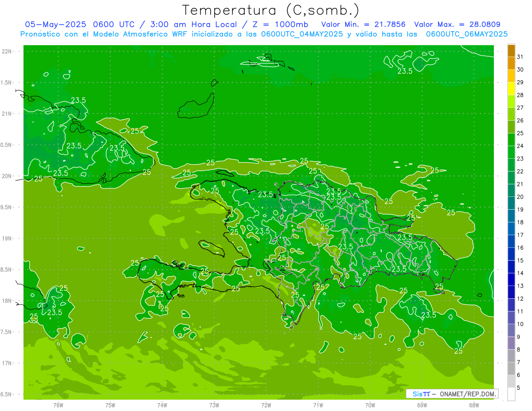Image resolution: width=532 pixels, height=411 pixels.
Task: Click the '17N' latitude axis label
Action: coord(7,363)
